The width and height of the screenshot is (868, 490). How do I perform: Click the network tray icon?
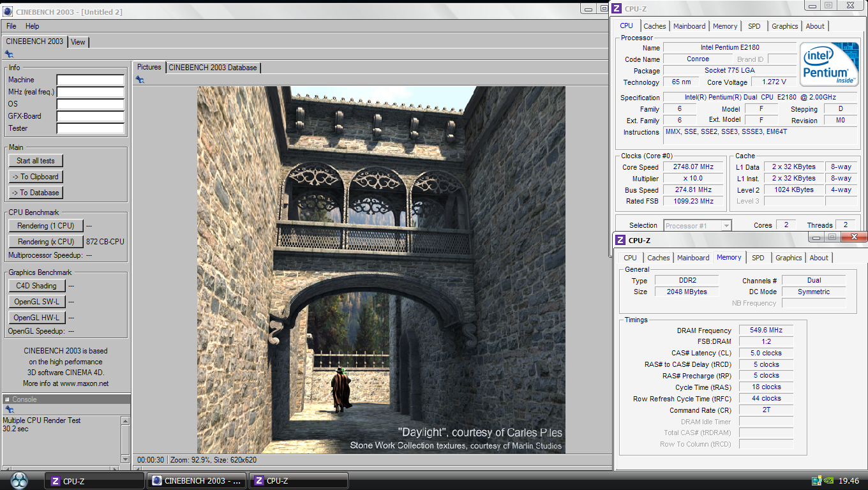[x=816, y=481]
